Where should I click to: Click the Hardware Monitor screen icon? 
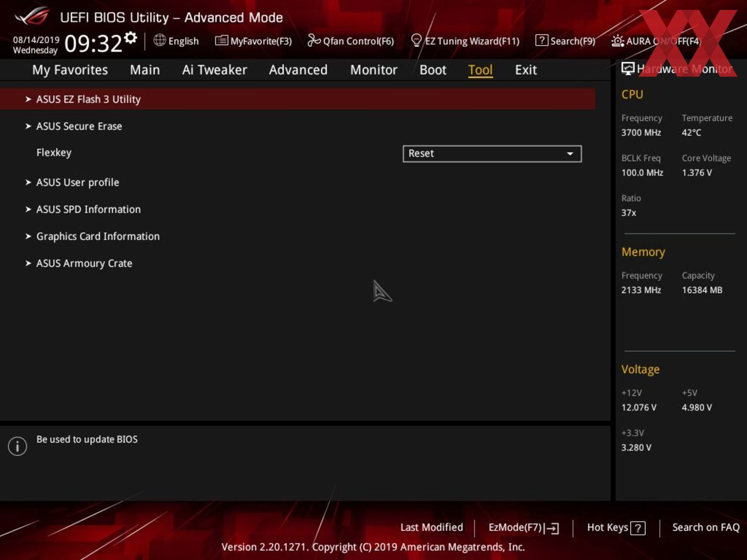(628, 68)
